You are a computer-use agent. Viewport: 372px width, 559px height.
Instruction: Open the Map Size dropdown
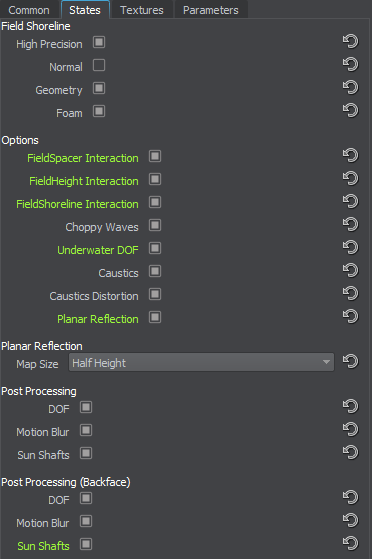click(202, 362)
